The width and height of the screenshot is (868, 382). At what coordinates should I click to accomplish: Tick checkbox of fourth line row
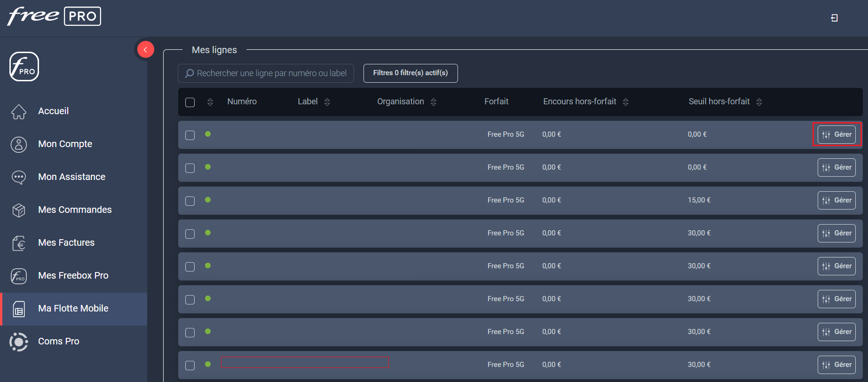pos(190,234)
